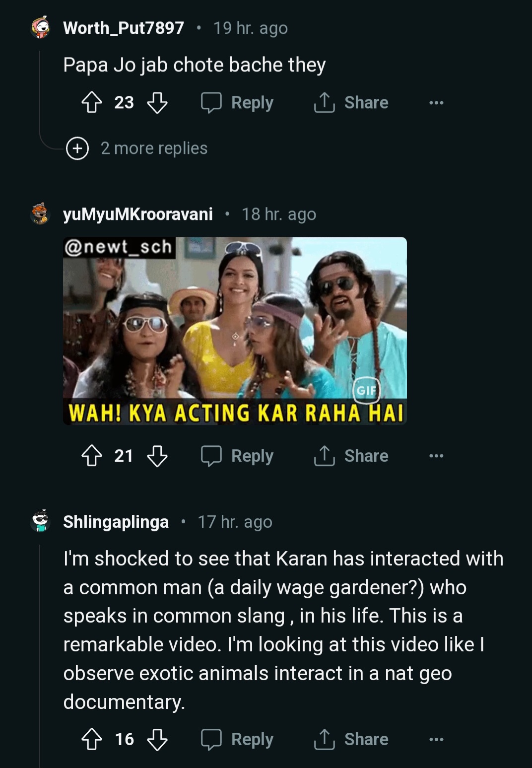Reply to Worth_Put7897's comment
The width and height of the screenshot is (532, 768).
(x=237, y=103)
